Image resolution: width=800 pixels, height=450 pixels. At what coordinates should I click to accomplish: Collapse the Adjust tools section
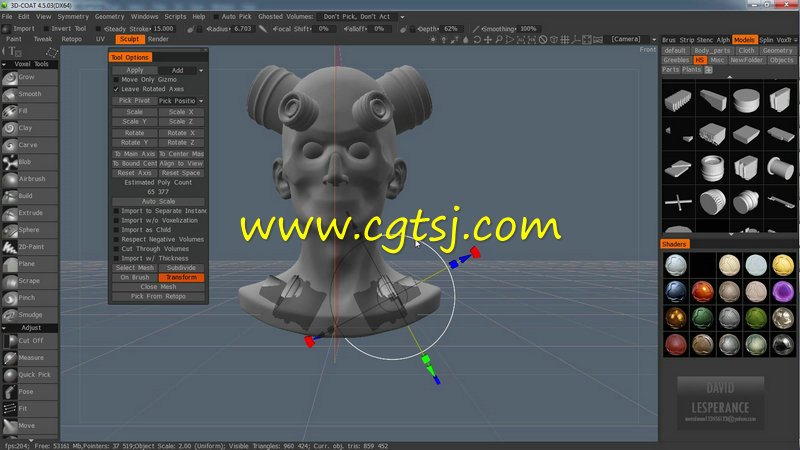[x=4, y=328]
